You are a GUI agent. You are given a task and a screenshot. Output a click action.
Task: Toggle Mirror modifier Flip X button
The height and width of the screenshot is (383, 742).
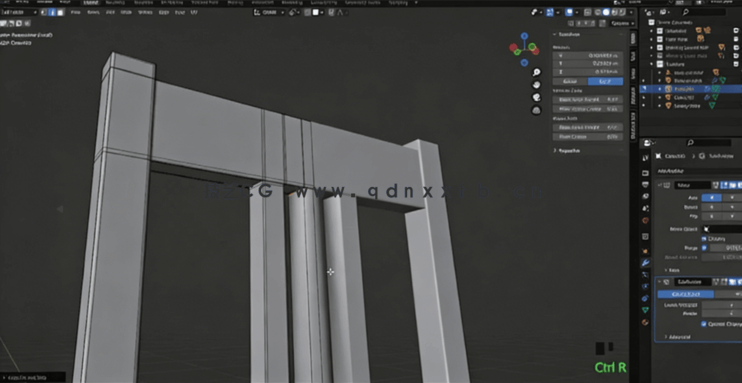(711, 216)
